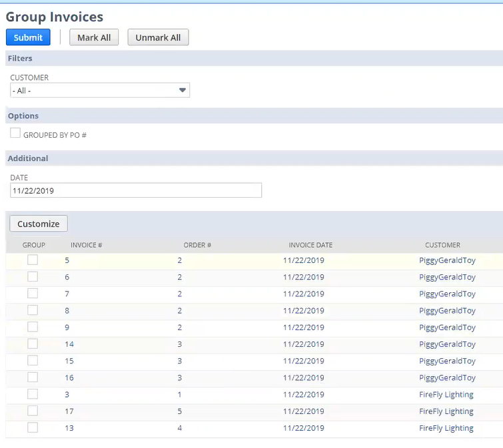Open FireFly Lighting link in invoice 17 row
The width and height of the screenshot is (503, 448).
(446, 411)
